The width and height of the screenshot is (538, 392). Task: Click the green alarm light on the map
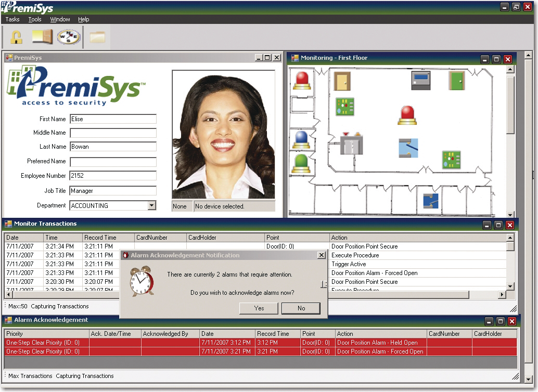coord(301,163)
